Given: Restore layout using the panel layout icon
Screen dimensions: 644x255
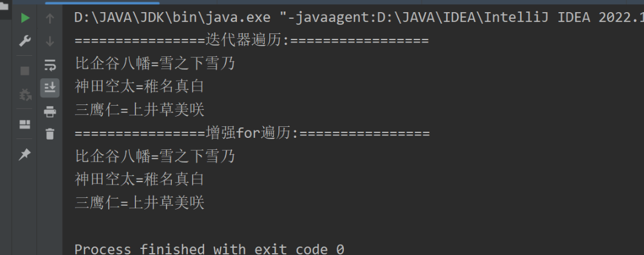Looking at the screenshot, I should pyautogui.click(x=25, y=124).
